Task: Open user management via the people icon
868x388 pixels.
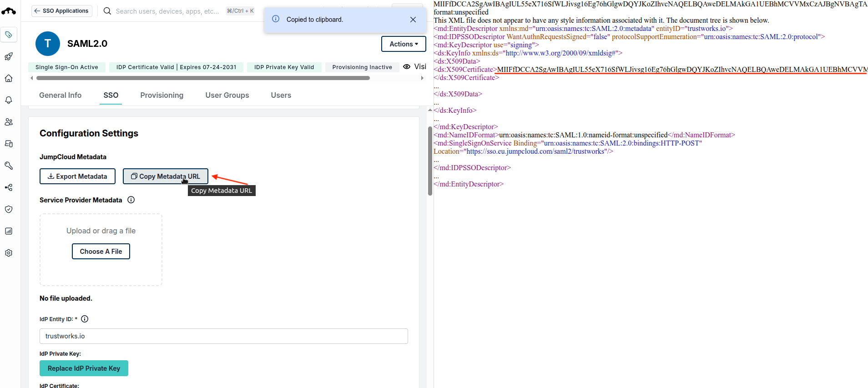Action: pyautogui.click(x=9, y=122)
